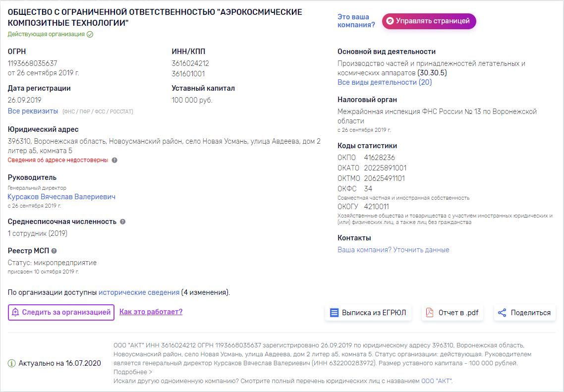
Task: Click shield icon in Управлять страницей button
Action: coord(390,21)
